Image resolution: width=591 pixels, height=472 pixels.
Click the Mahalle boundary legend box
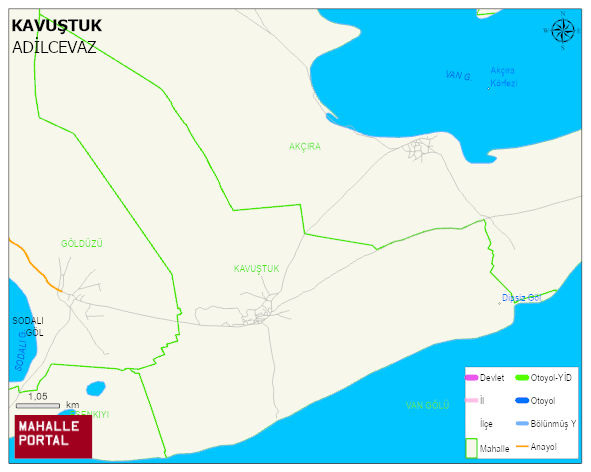[x=472, y=448]
